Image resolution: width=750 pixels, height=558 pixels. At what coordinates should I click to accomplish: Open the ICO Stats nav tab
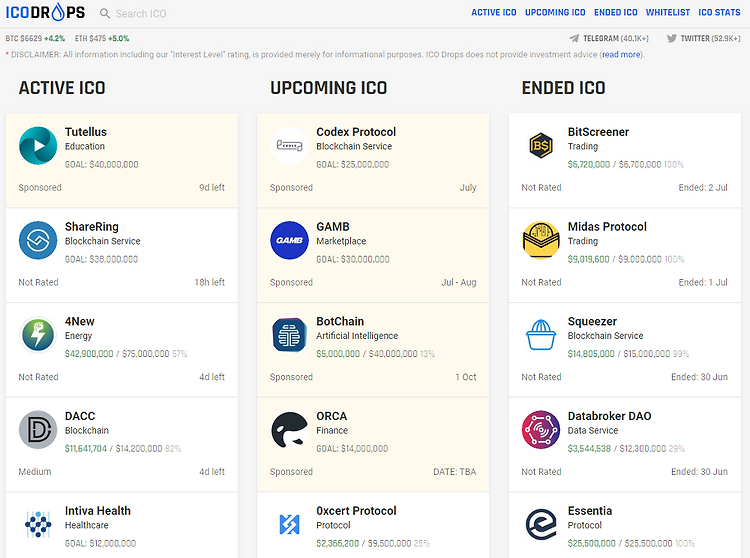click(719, 12)
